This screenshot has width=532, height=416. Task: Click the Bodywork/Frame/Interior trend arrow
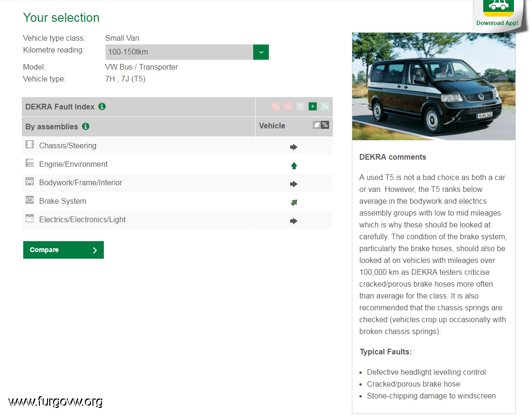294,184
